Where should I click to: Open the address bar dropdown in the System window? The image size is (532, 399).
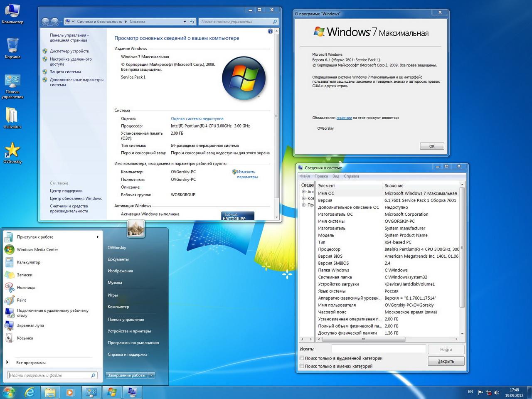click(x=185, y=22)
